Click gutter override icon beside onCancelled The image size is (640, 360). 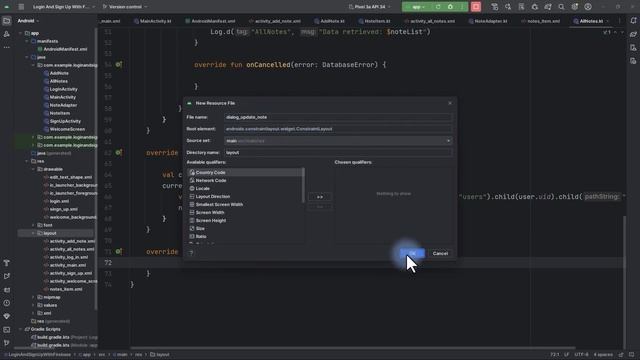118,64
